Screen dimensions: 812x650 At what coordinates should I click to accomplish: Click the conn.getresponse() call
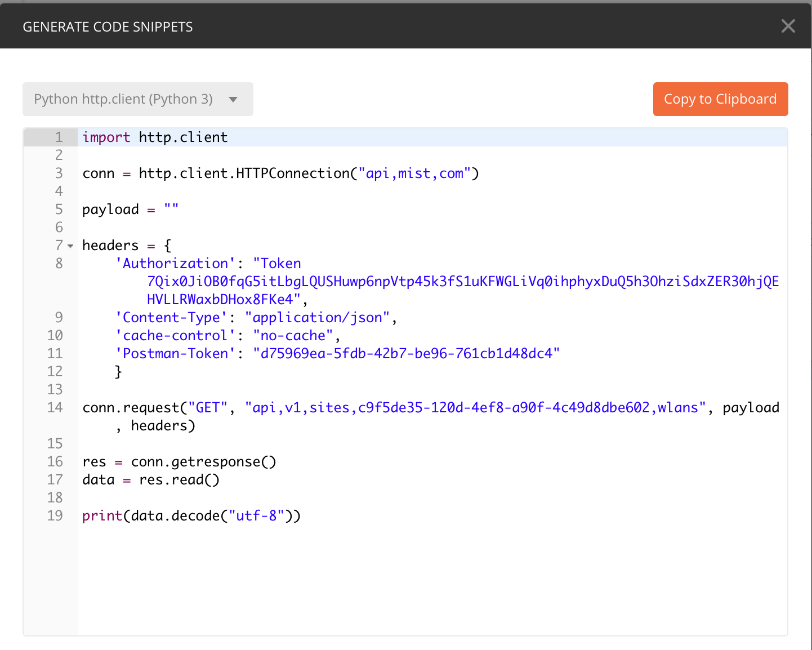click(203, 462)
